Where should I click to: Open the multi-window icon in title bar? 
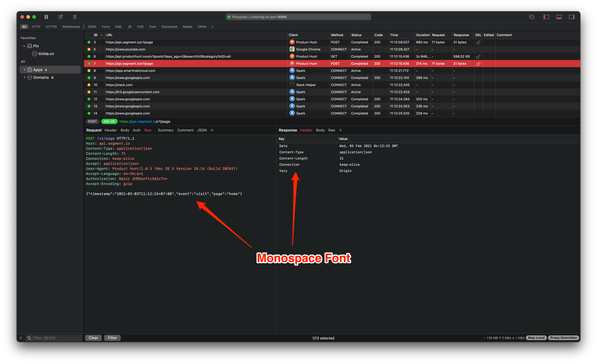[x=532, y=17]
